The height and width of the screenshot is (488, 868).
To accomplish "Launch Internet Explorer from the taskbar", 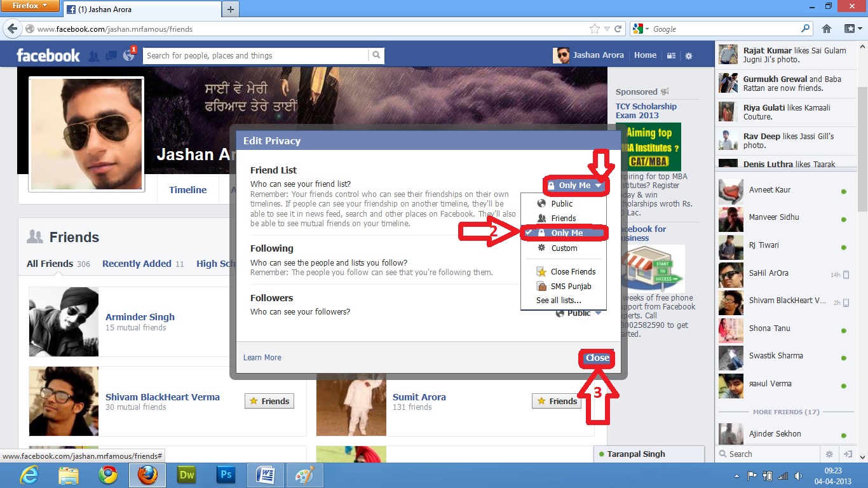I will (30, 475).
